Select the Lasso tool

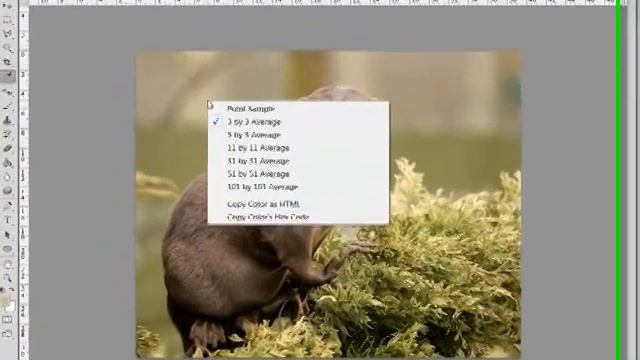(7, 33)
